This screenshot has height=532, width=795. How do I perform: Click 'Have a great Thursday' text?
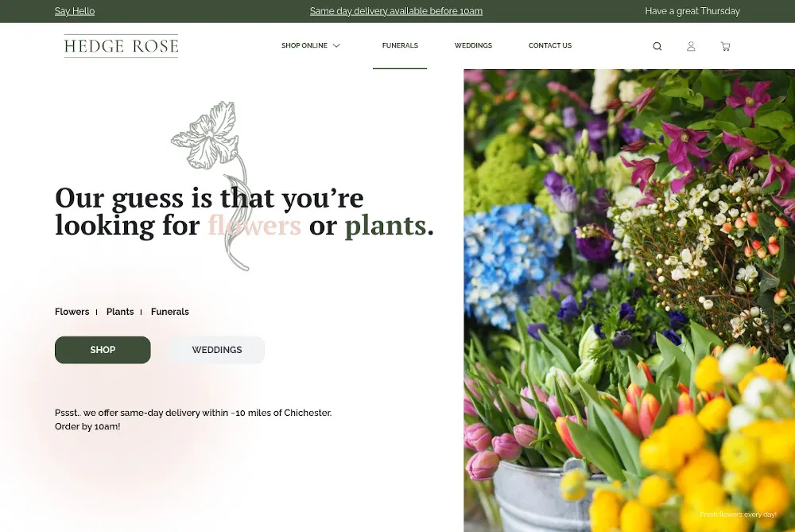click(x=692, y=11)
